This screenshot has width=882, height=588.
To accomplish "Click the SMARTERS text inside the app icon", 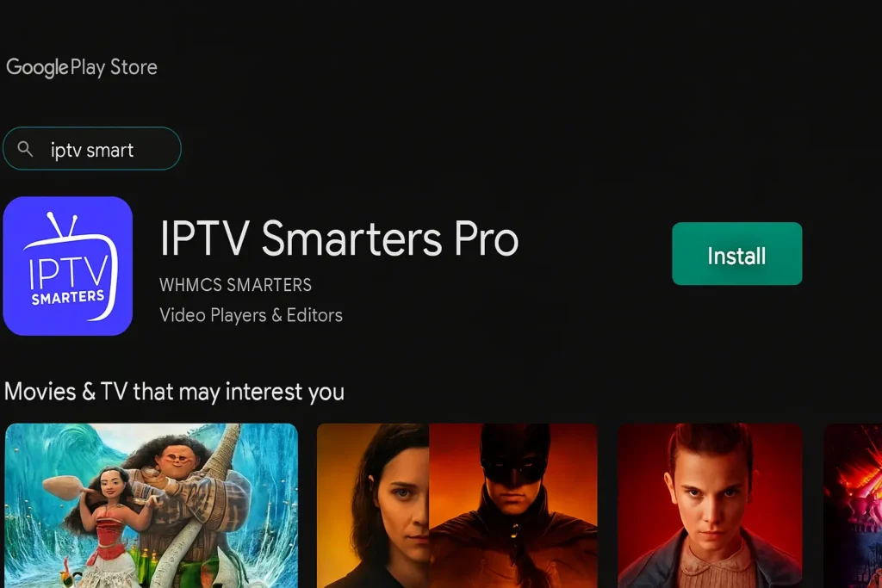I will coord(67,297).
